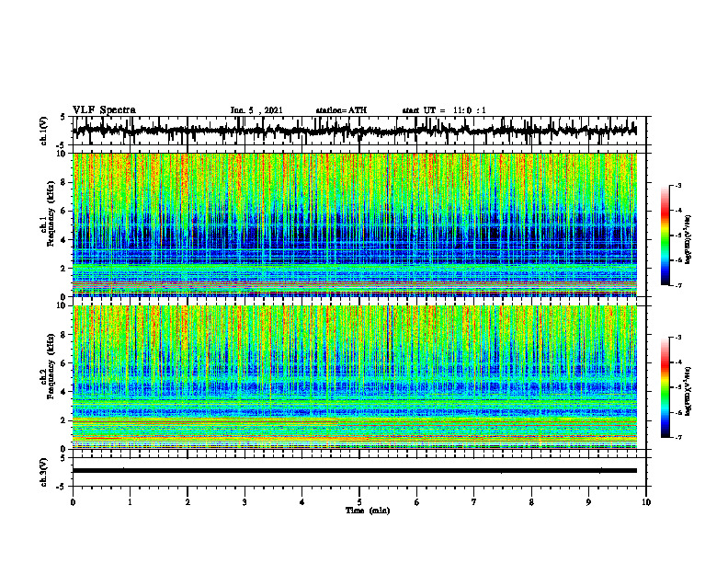Image resolution: width=728 pixels, height=563 pixels.
Task: Click time axis tick label "0"
Action: click(x=73, y=502)
